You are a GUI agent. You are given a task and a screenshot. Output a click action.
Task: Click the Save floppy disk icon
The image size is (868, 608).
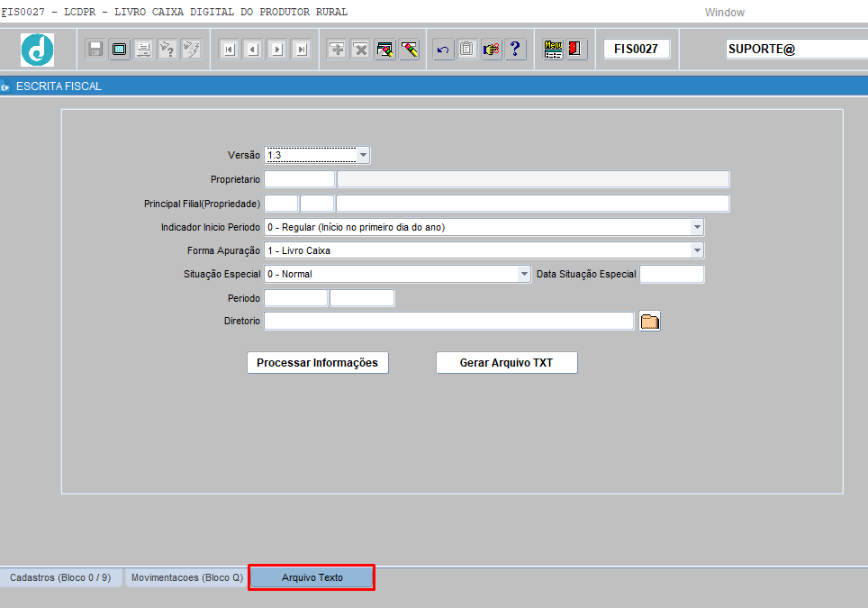[x=95, y=50]
